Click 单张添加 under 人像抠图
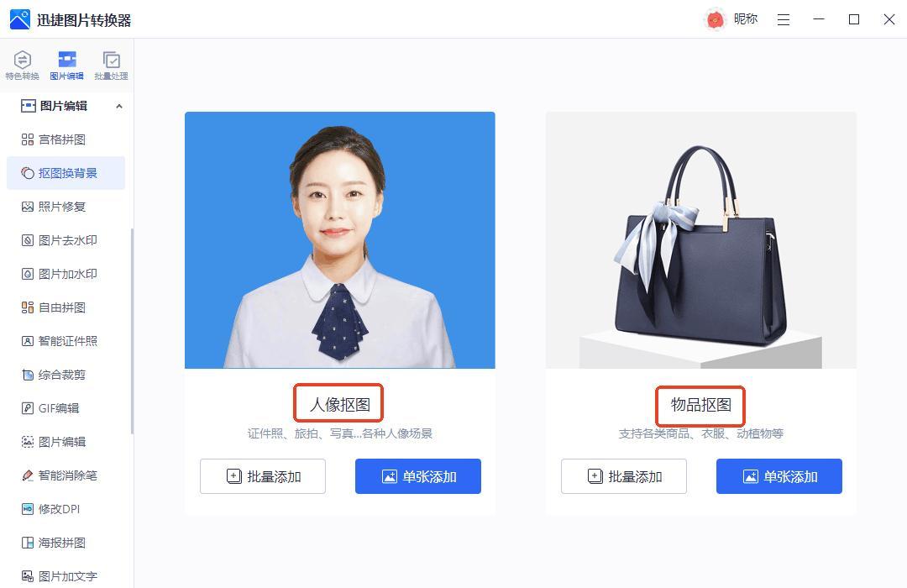Screen dimensions: 907x588 pyautogui.click(x=418, y=476)
